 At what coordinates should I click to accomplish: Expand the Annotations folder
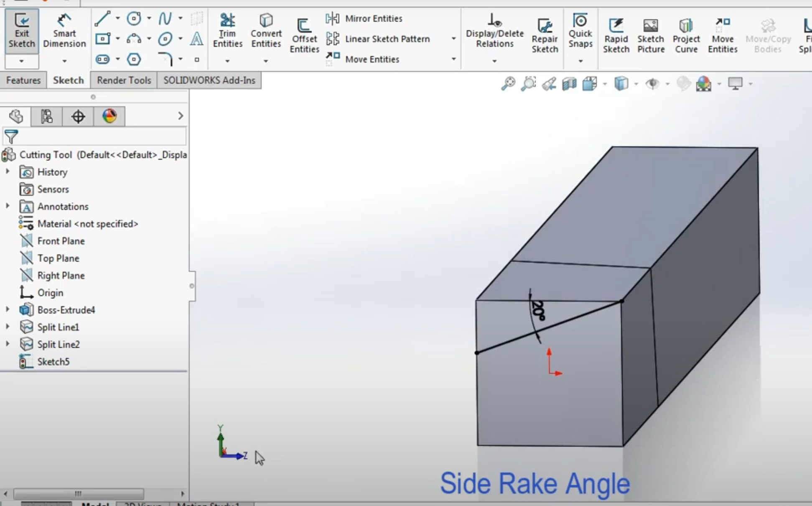point(8,206)
